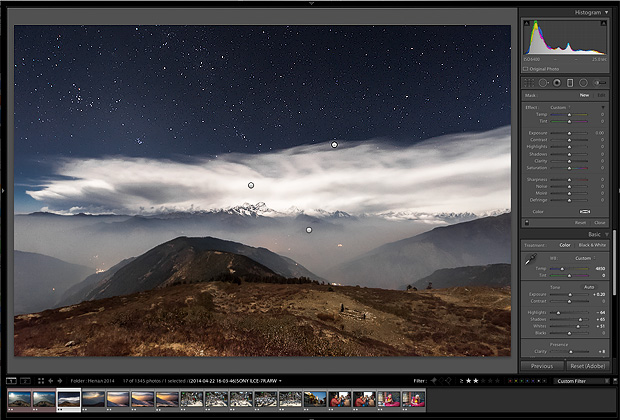Image resolution: width=620 pixels, height=420 pixels.
Task: Click the filmstrip grid view icon
Action: [x=40, y=381]
